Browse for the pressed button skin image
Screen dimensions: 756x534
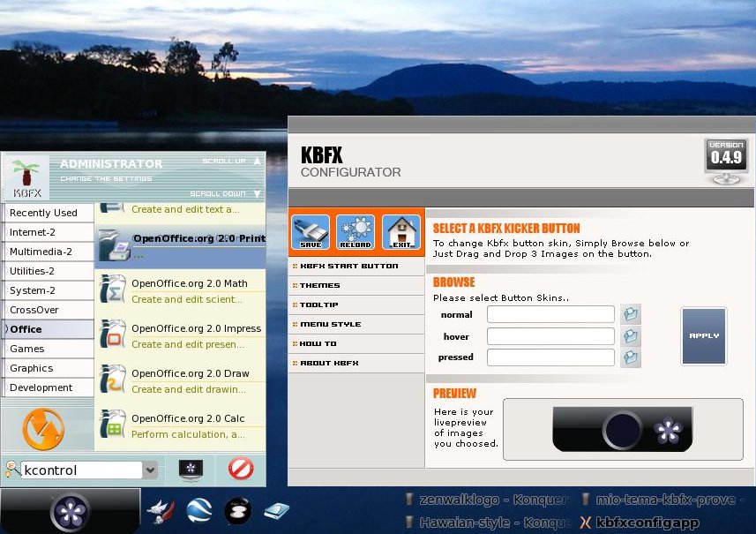click(631, 357)
